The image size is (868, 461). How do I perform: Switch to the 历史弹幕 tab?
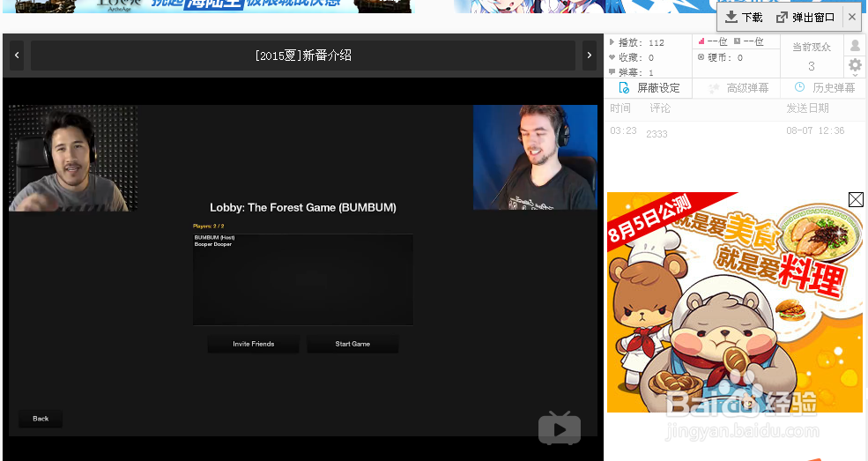(x=824, y=88)
